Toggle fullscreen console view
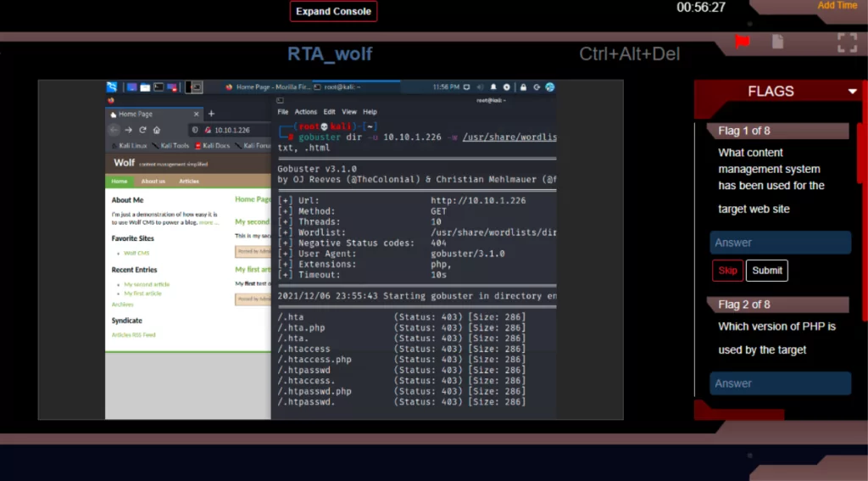Image resolution: width=868 pixels, height=481 pixels. click(x=847, y=42)
